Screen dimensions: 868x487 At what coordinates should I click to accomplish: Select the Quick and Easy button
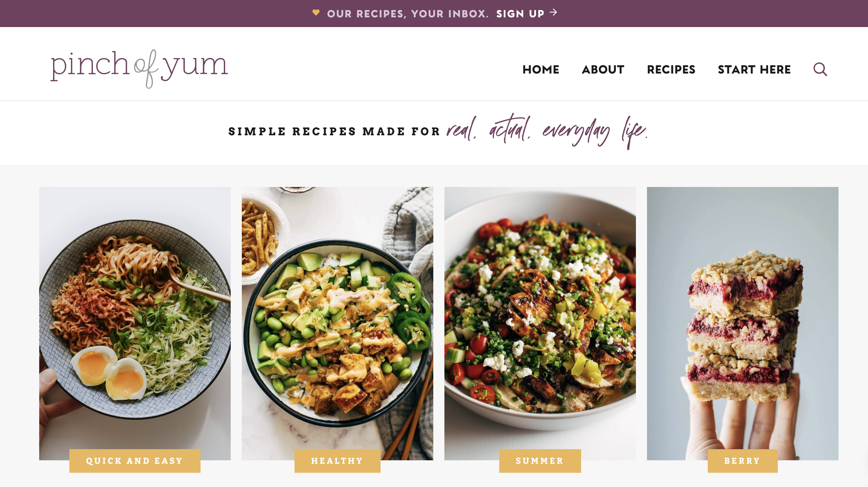[135, 461]
